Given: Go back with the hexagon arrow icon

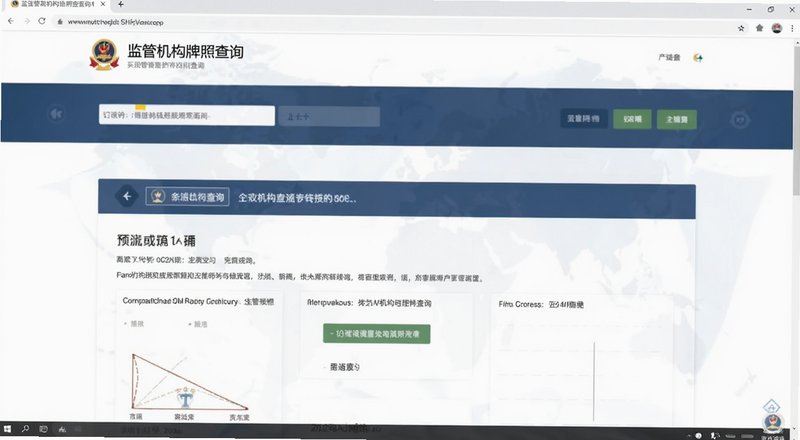Looking at the screenshot, I should pos(127,196).
